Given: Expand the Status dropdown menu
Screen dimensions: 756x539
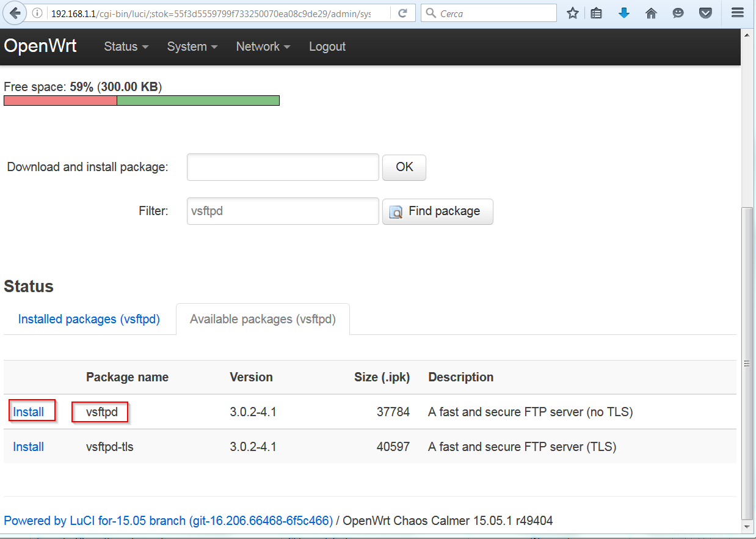Looking at the screenshot, I should (126, 46).
